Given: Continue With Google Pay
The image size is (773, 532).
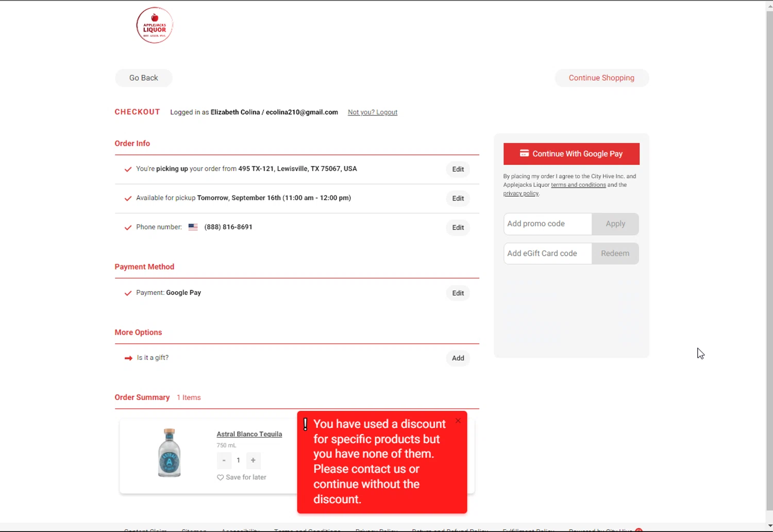Looking at the screenshot, I should (572, 154).
